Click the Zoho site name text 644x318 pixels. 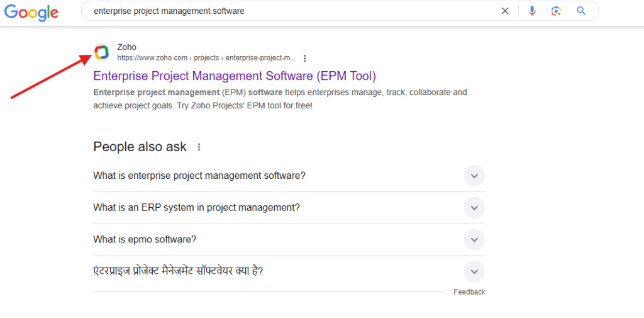click(x=126, y=47)
